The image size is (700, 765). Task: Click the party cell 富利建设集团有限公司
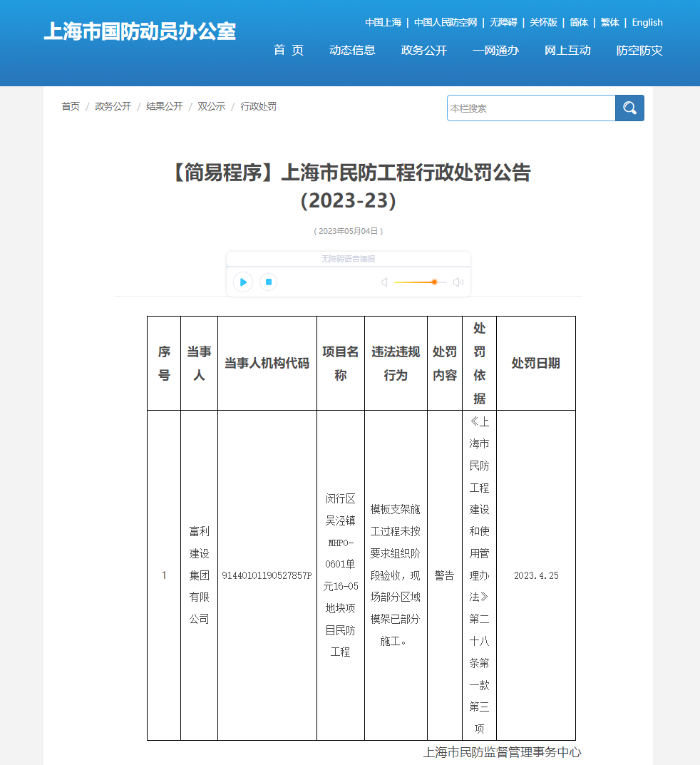199,575
